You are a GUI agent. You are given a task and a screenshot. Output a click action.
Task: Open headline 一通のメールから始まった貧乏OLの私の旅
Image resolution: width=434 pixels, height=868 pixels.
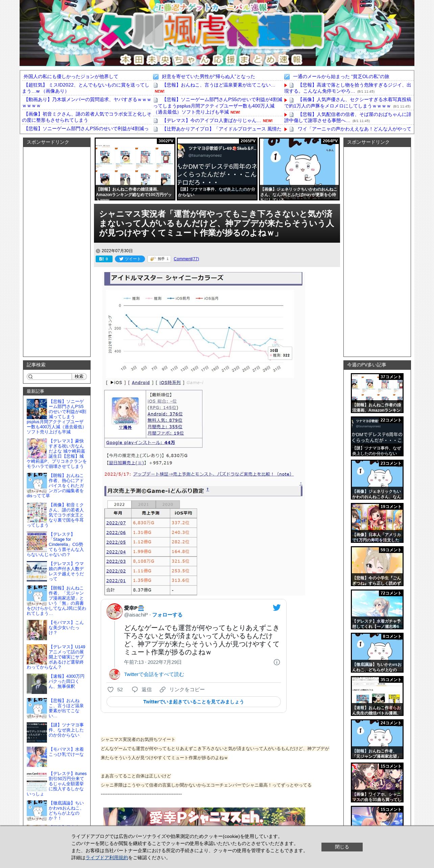[341, 77]
